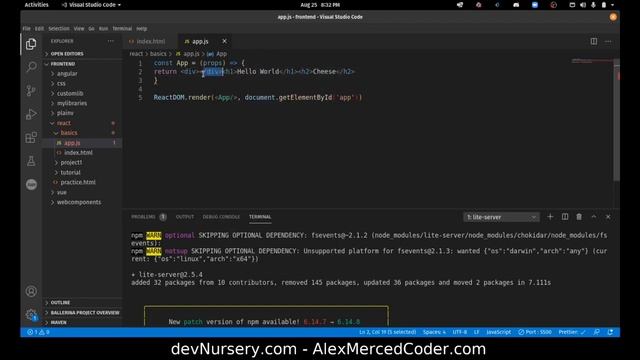The width and height of the screenshot is (640, 360).
Task: Click errors and warnings status indicator
Action: click(38, 332)
